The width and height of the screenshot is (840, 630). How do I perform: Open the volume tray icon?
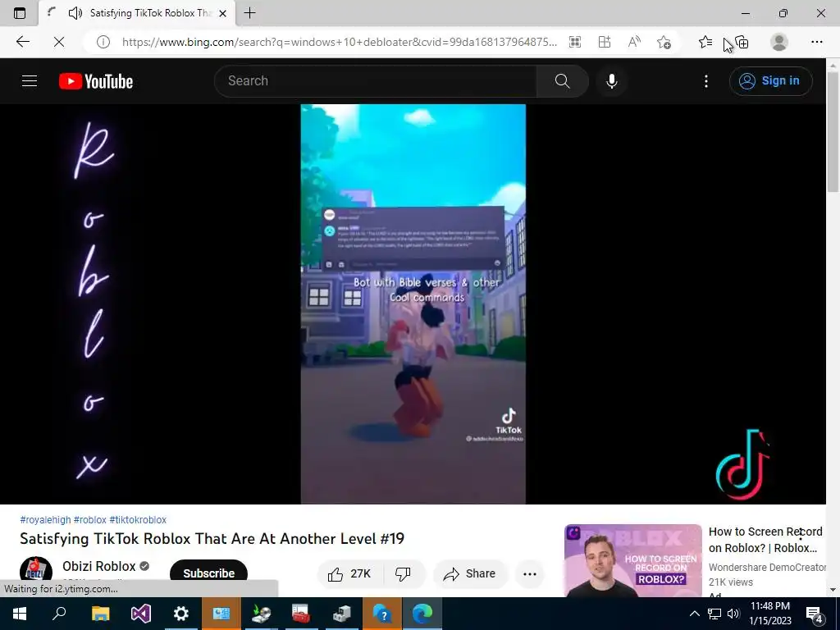[733, 614]
